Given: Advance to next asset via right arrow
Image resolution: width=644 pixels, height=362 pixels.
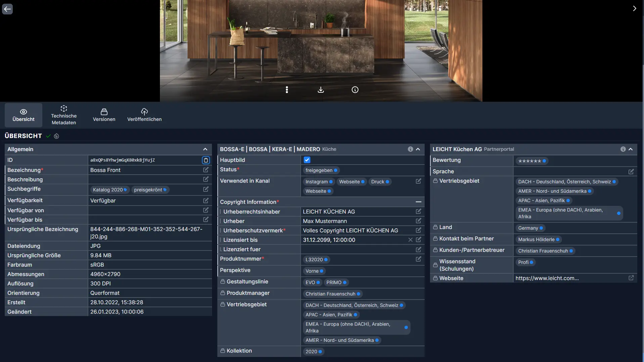Looking at the screenshot, I should pyautogui.click(x=635, y=8).
